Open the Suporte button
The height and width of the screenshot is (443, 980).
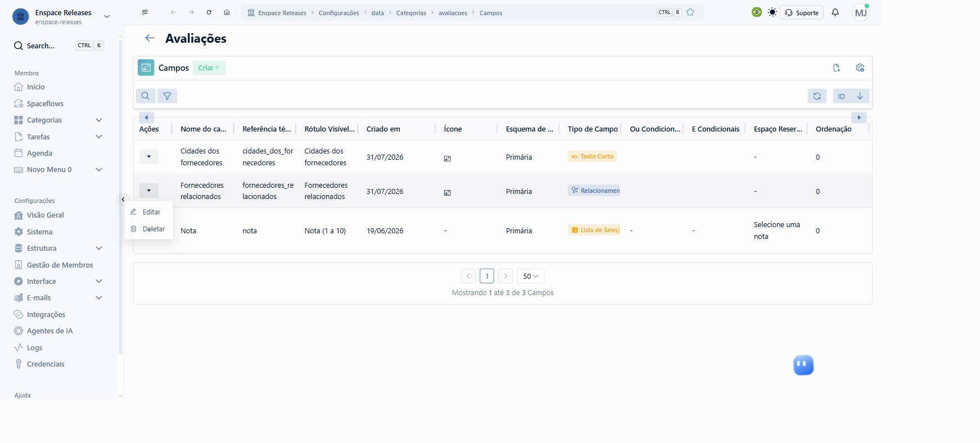(802, 12)
